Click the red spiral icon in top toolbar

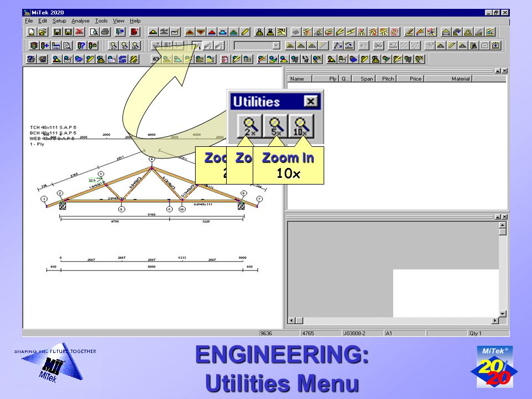tap(394, 32)
